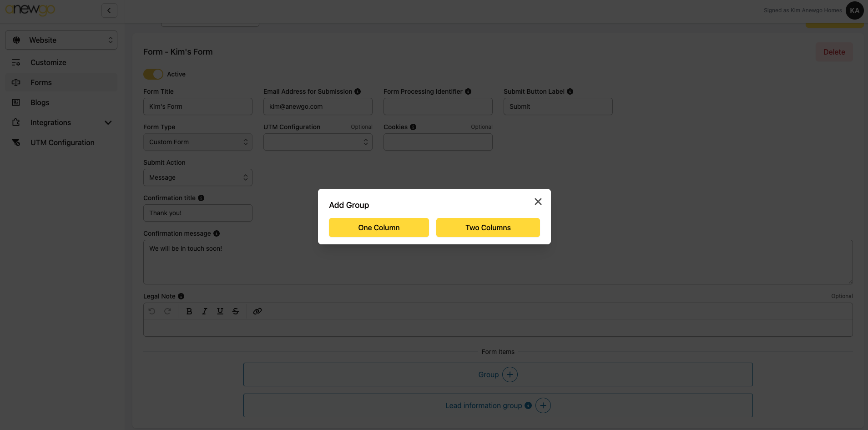Show info for Email Address for Submission
This screenshot has height=430, width=868.
point(358,91)
